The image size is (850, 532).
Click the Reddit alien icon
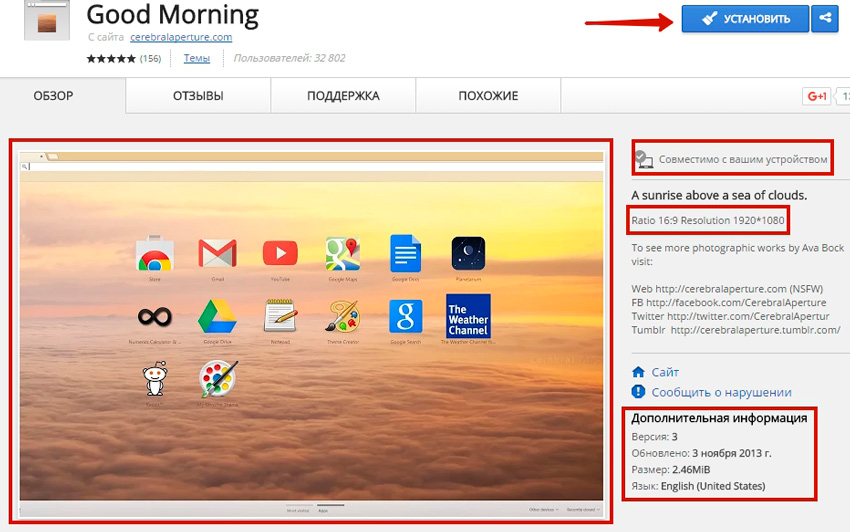coord(155,379)
